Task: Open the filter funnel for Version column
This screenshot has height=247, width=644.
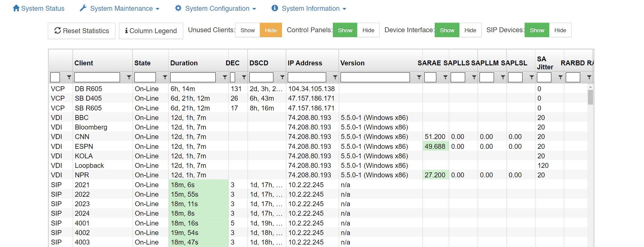Action: point(419,77)
